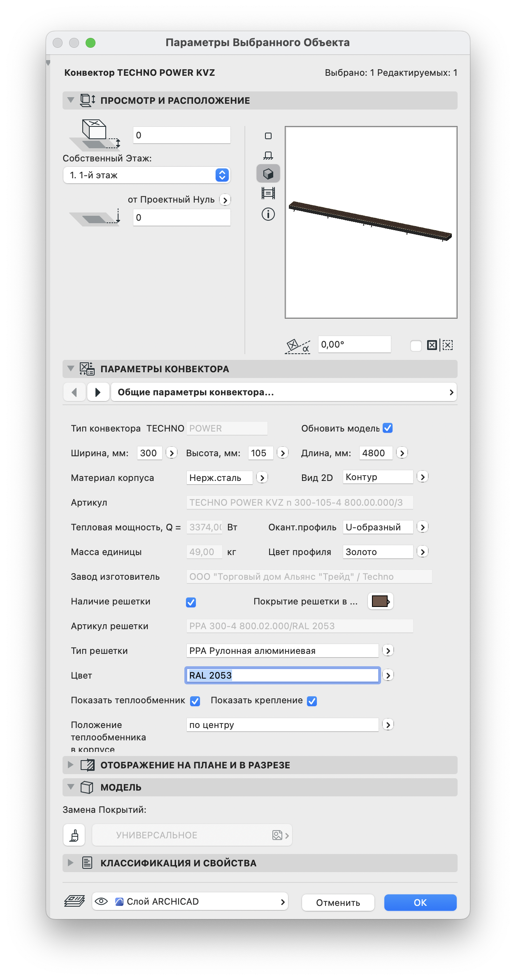Image resolution: width=516 pixels, height=980 pixels.
Task: Click the Отменить button
Action: tap(338, 903)
